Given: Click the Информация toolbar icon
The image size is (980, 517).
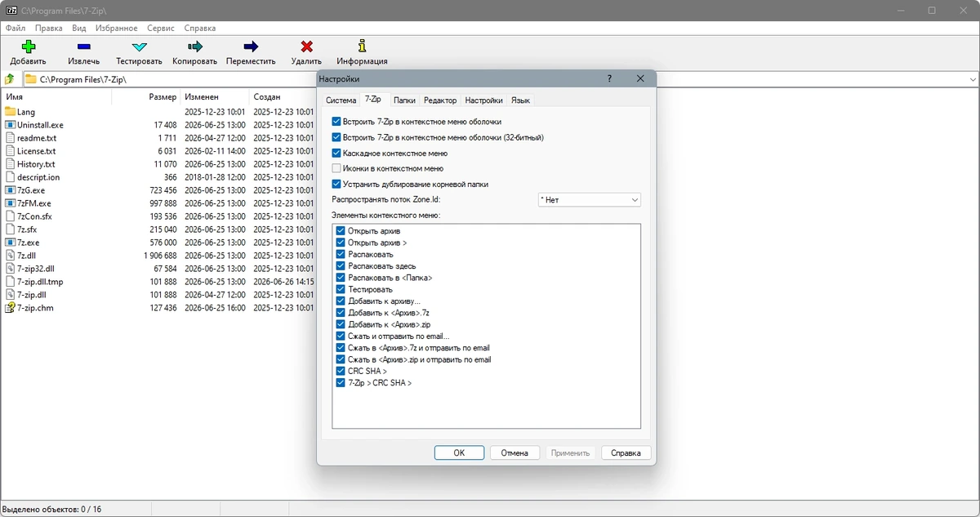Looking at the screenshot, I should (x=362, y=47).
